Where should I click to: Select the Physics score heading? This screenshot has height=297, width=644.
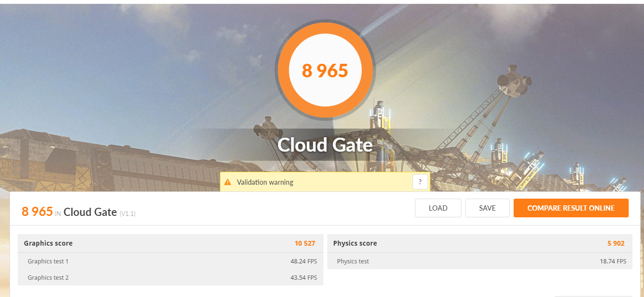[x=355, y=243]
